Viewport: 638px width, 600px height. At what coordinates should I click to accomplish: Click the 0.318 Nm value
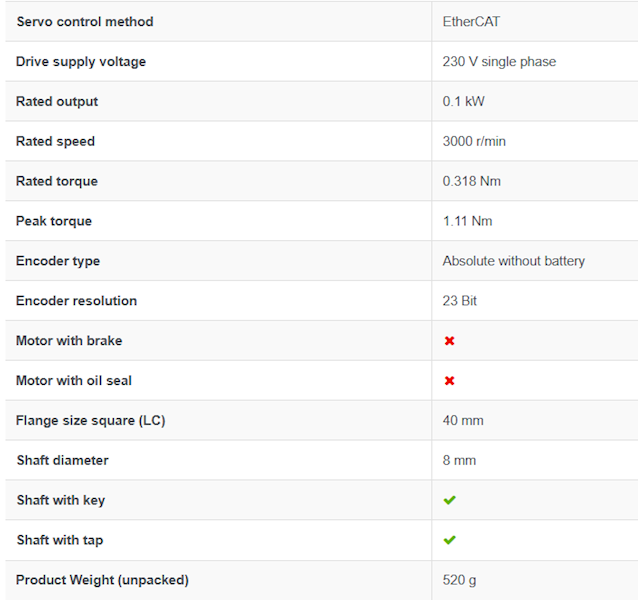472,181
